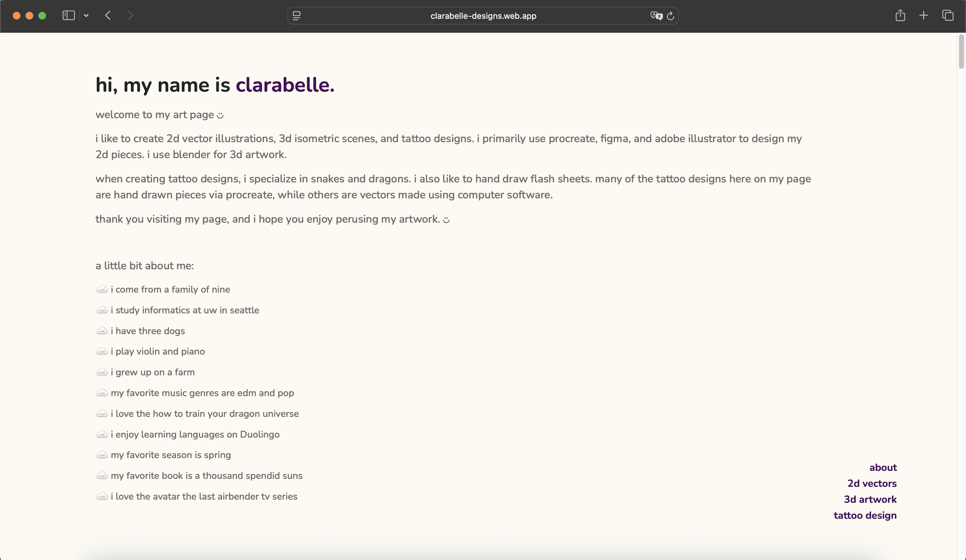Click the vertical page scrollbar
Viewport: 966px width, 560px height.
pyautogui.click(x=961, y=52)
